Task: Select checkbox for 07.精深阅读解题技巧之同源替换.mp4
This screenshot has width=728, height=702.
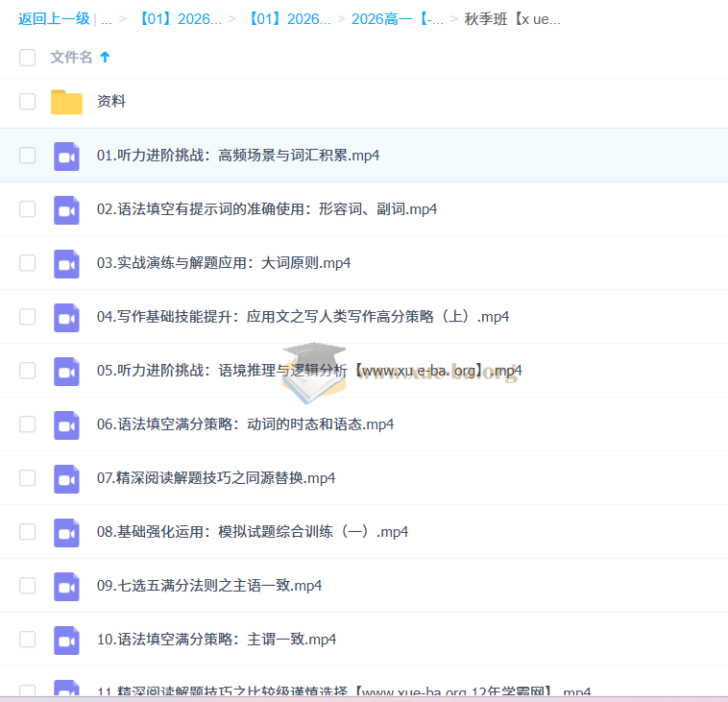Action: 27,478
